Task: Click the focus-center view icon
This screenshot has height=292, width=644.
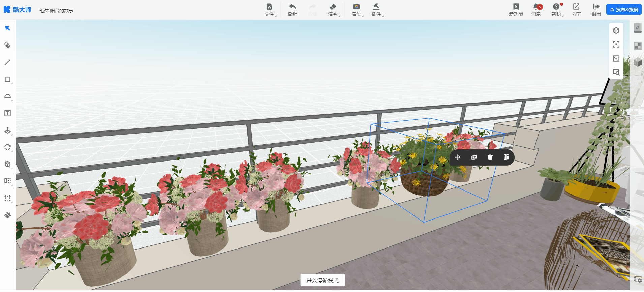Action: tap(616, 45)
